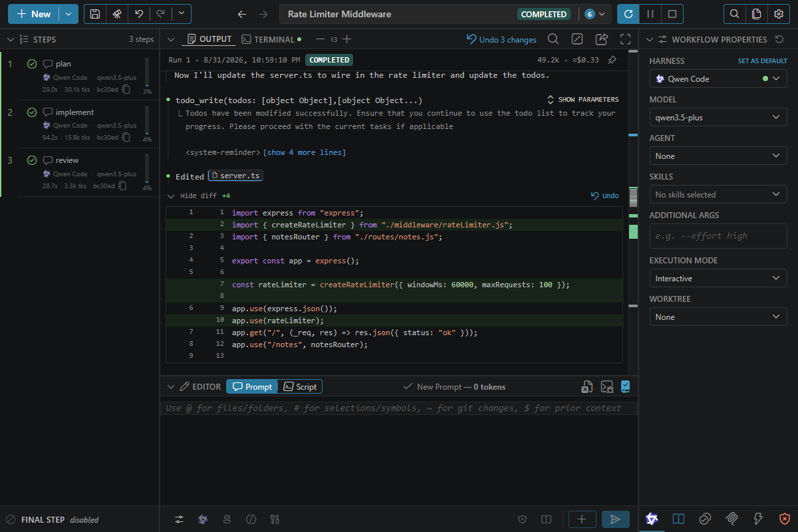
Task: Go forward with the right arrow
Action: (x=263, y=14)
